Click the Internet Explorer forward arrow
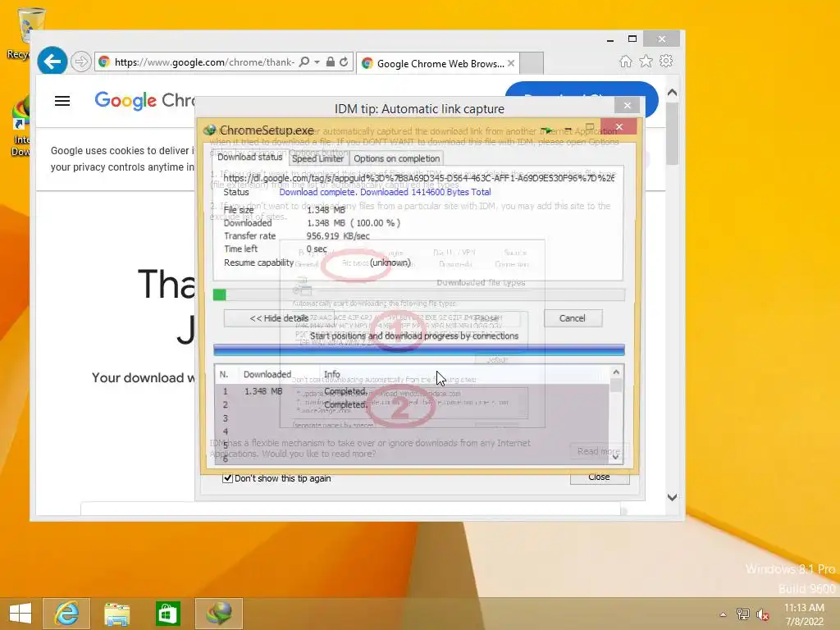 (x=80, y=62)
